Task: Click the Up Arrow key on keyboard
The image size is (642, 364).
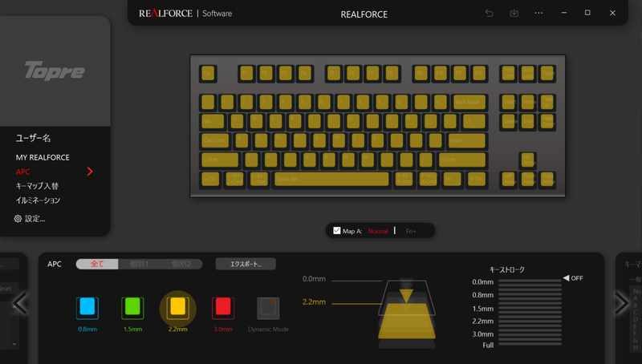Action: pos(528,160)
